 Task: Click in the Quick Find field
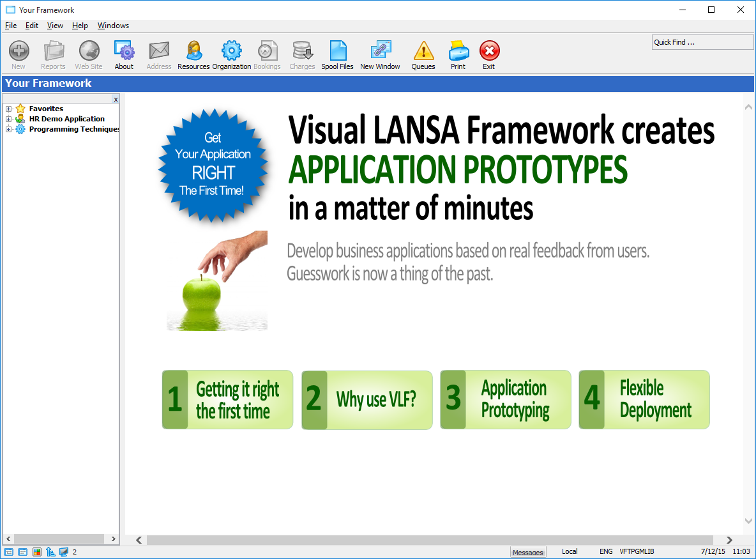pos(702,42)
